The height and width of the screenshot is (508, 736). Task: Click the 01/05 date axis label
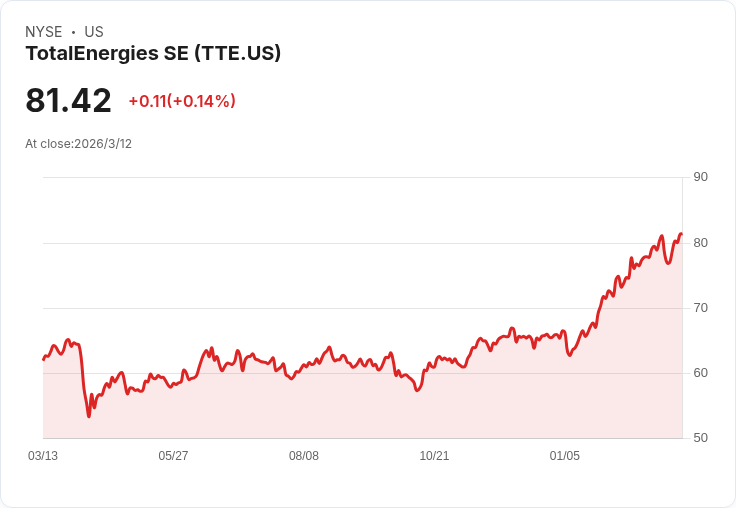click(x=565, y=455)
